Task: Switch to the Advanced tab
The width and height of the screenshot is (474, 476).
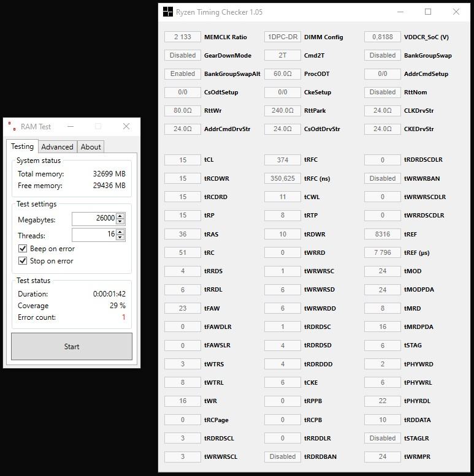Action: coord(57,147)
